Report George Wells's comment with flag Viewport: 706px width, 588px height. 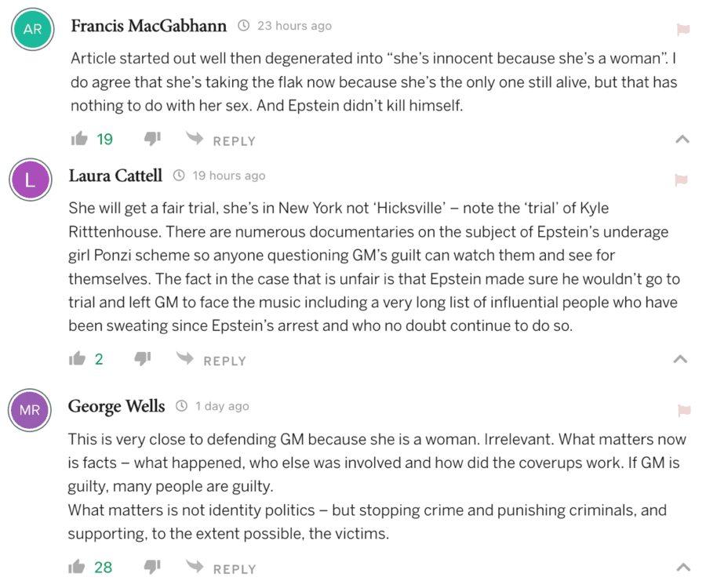click(682, 411)
